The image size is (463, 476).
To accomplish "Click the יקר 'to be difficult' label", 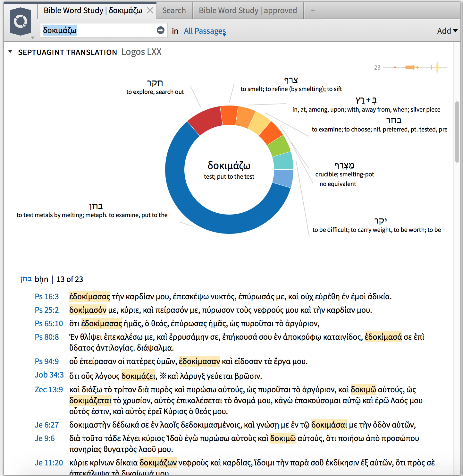I will (377, 225).
